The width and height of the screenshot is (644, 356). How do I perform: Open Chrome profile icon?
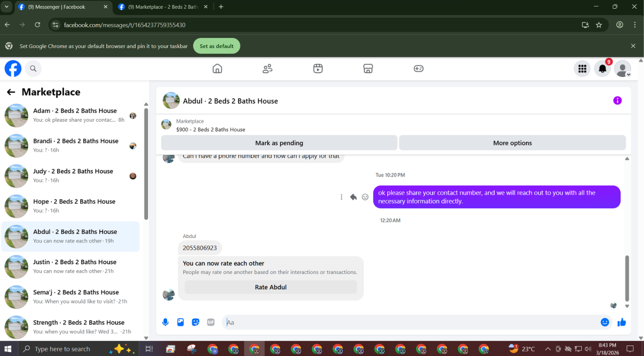pos(620,25)
